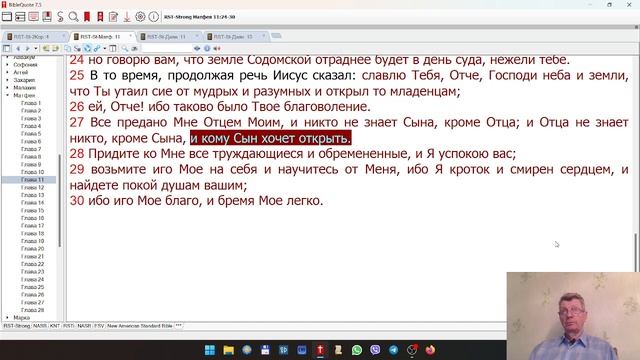Screen dimensions: 640x360
Task: Click the small magnifier in secondary toolbar
Action: pos(125,48)
